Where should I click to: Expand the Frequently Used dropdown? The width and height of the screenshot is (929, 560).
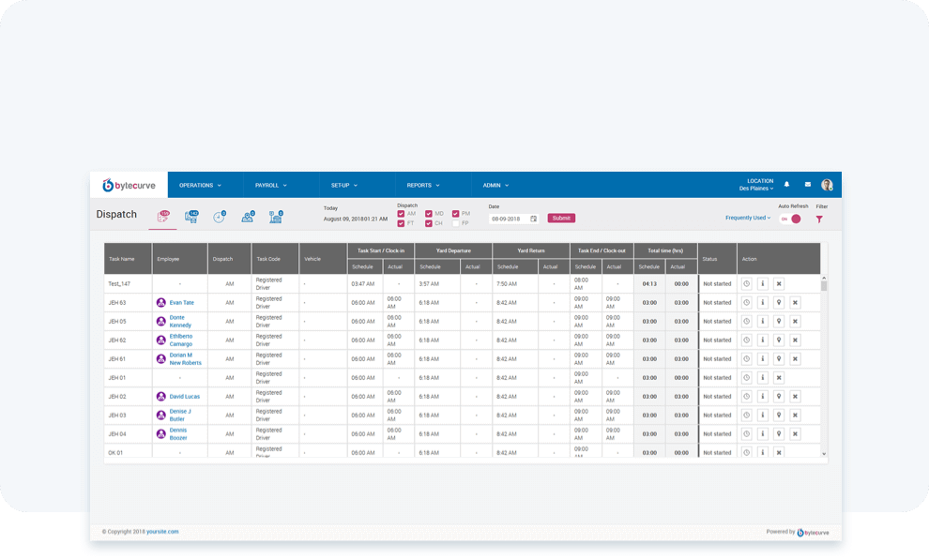pos(747,218)
